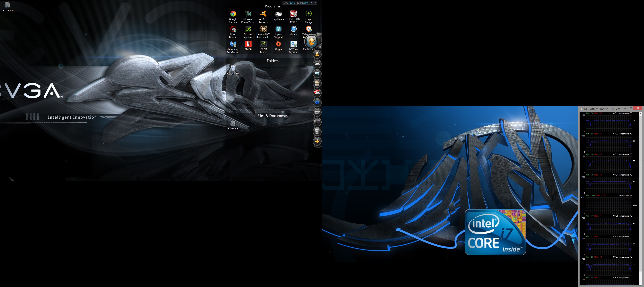Screen dimensions: 644x287
Task: Open Raptr chat bubble icon
Action: 317,73
